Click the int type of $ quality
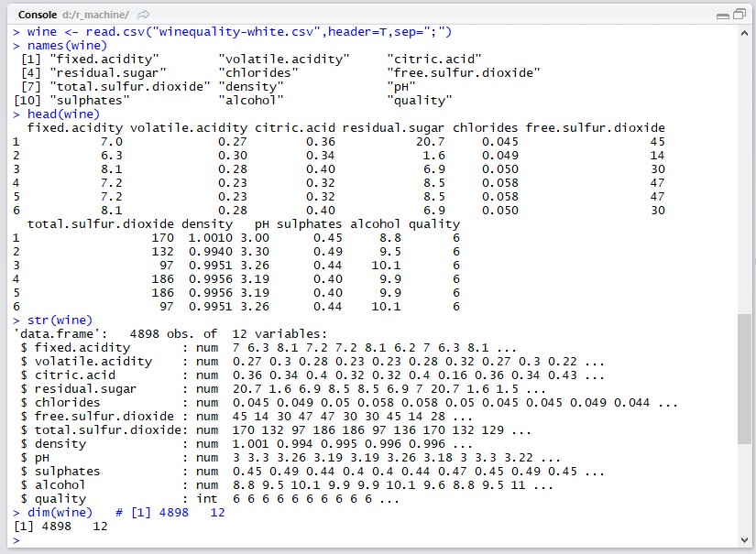The image size is (756, 554). 207,499
